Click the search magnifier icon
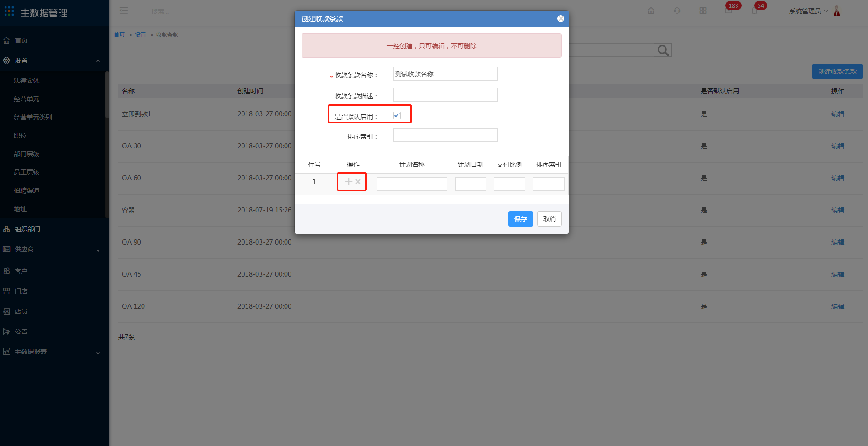Screen dimensions: 868x446 [663, 50]
